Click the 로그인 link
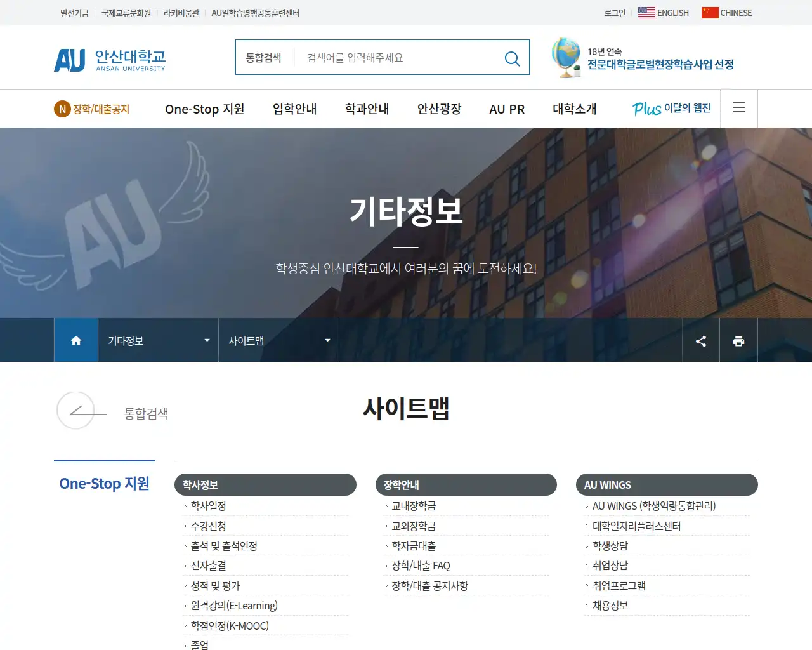 [x=613, y=13]
